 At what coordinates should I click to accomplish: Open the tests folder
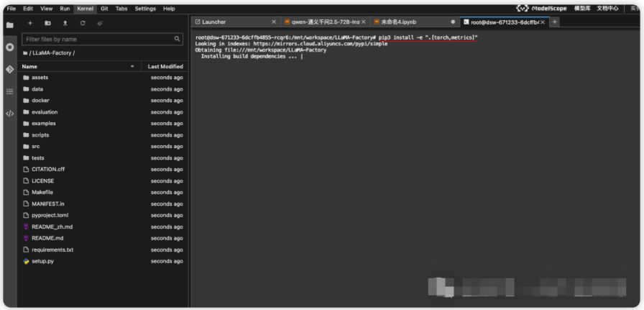point(103,158)
